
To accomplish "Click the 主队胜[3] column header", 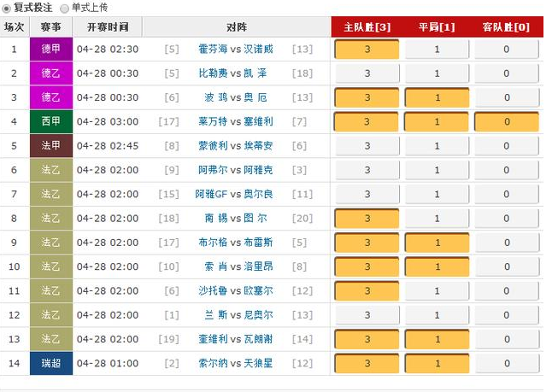I will (367, 27).
